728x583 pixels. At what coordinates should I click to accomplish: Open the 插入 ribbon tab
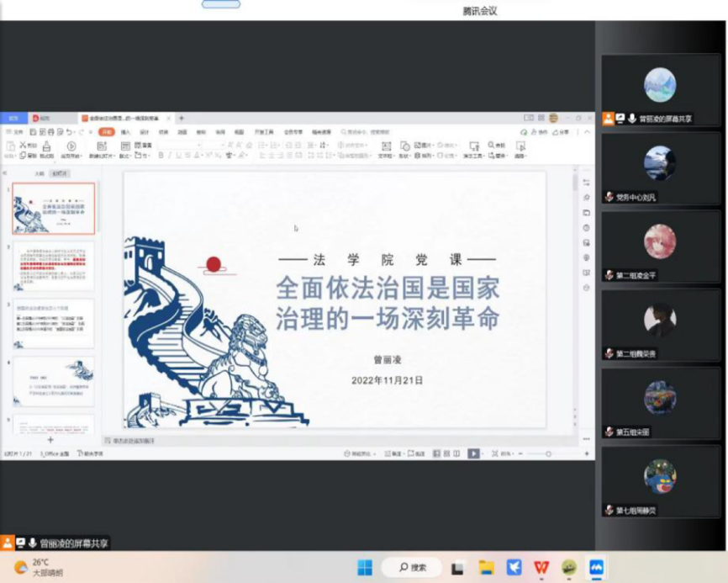125,132
